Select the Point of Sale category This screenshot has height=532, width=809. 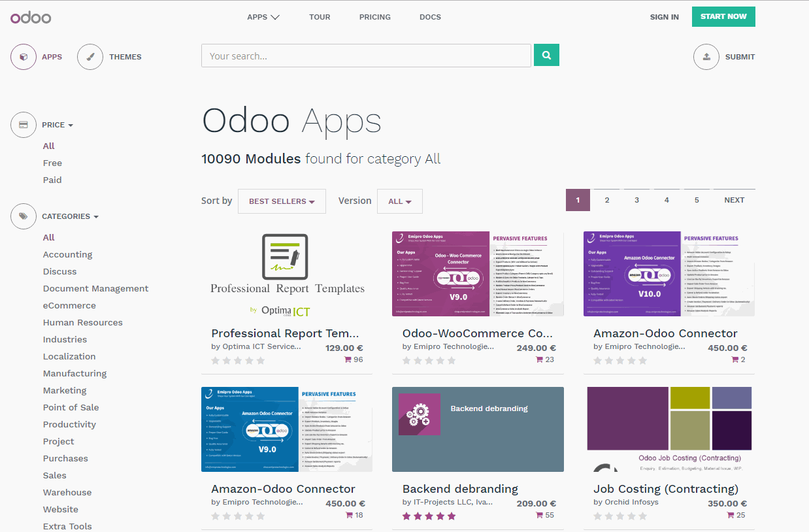click(71, 407)
